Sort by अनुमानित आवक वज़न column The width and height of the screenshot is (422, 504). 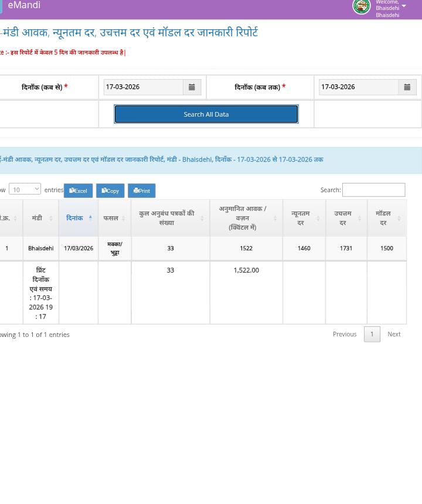click(x=246, y=218)
